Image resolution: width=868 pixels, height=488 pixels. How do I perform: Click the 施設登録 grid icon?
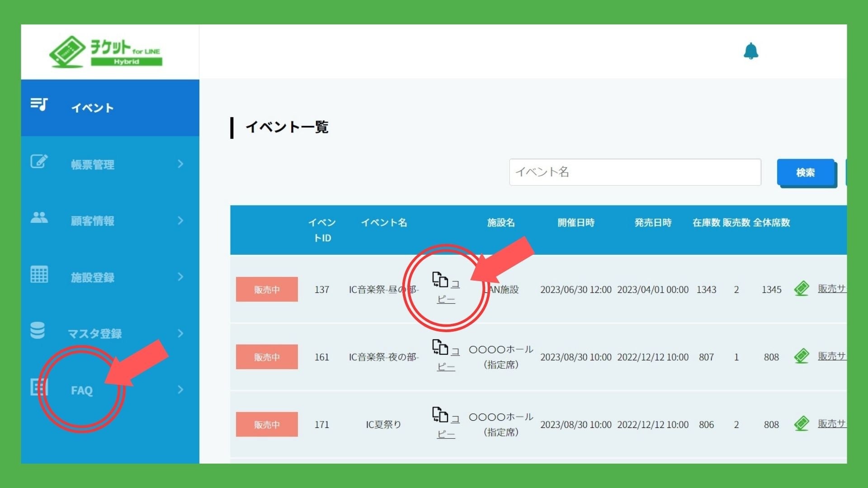click(x=39, y=274)
